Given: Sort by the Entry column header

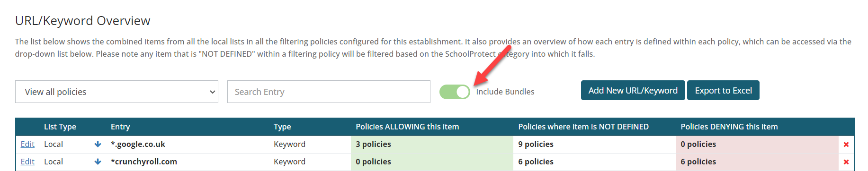Looking at the screenshot, I should (x=120, y=127).
